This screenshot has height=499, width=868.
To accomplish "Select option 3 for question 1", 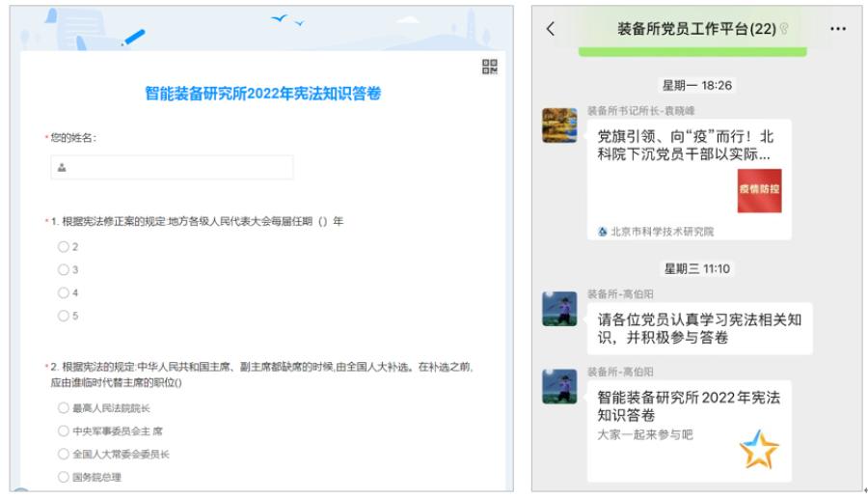I will [x=64, y=269].
